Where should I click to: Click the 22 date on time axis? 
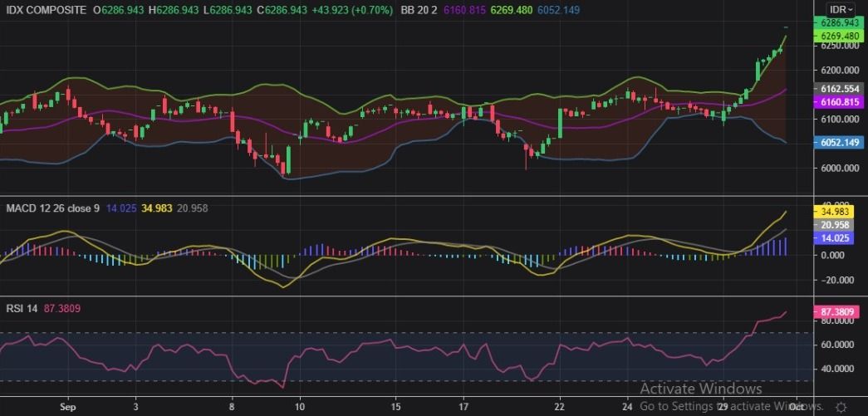[x=560, y=407]
